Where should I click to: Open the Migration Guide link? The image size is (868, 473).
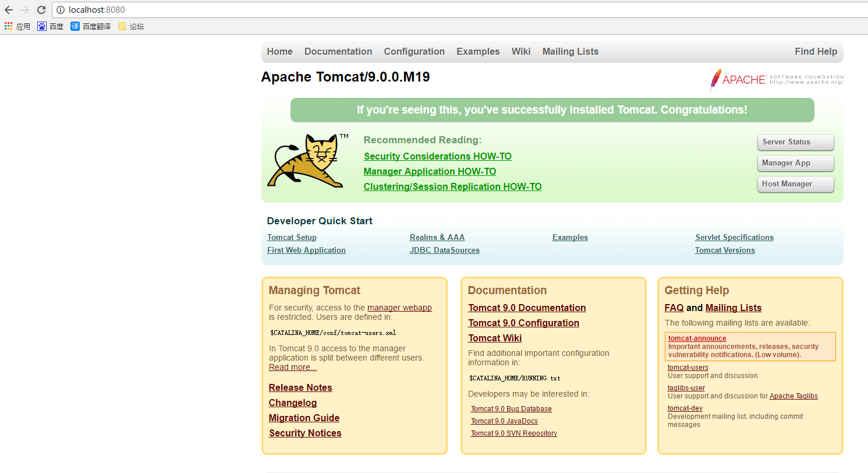pyautogui.click(x=304, y=418)
